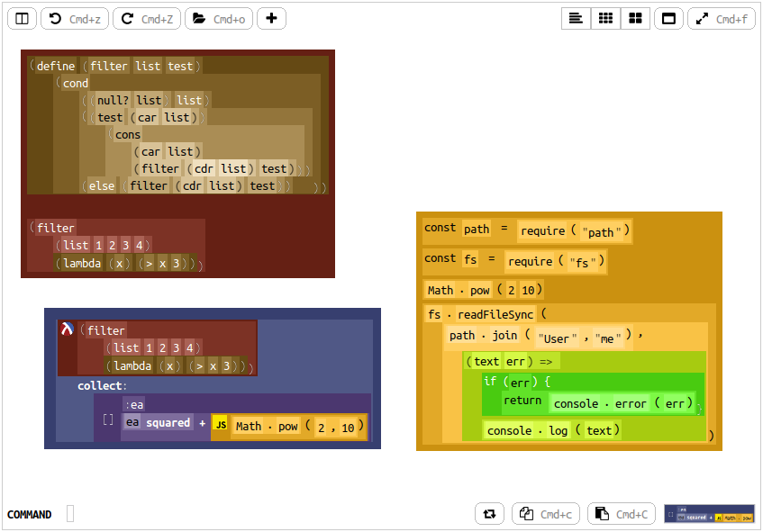The image size is (763, 532).
Task: Click the "collect:" label in the blue block
Action: (99, 385)
